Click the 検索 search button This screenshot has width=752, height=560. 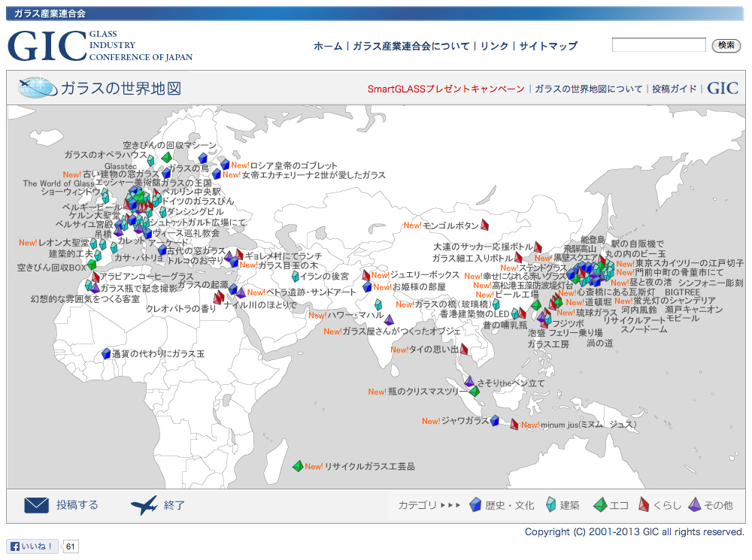tap(726, 45)
